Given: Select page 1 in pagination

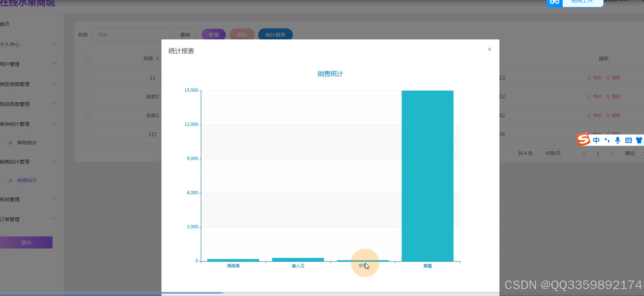Looking at the screenshot, I should coord(598,153).
